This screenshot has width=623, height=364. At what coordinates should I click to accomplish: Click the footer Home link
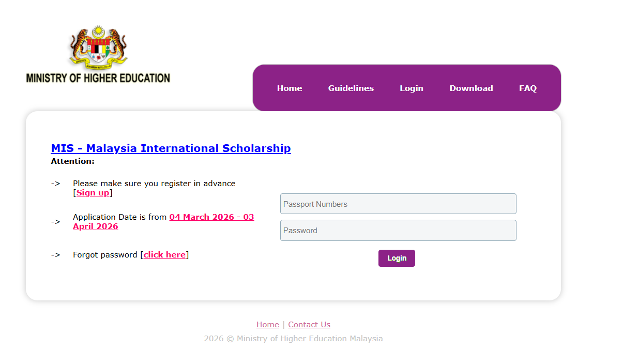[x=267, y=325]
